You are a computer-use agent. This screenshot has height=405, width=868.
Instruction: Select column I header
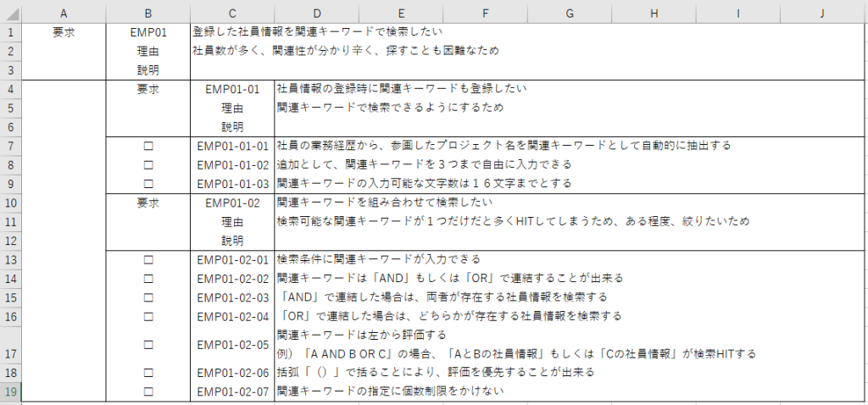pyautogui.click(x=737, y=13)
